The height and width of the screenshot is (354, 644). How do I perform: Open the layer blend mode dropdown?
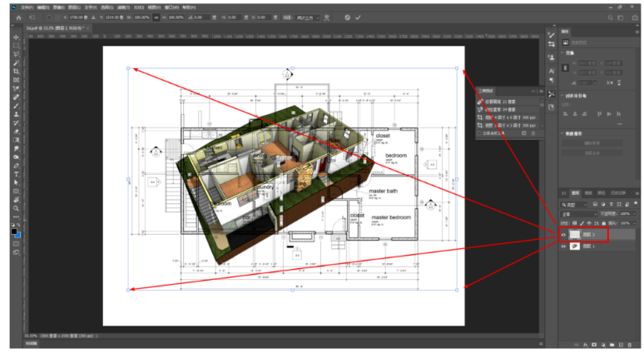tap(579, 214)
